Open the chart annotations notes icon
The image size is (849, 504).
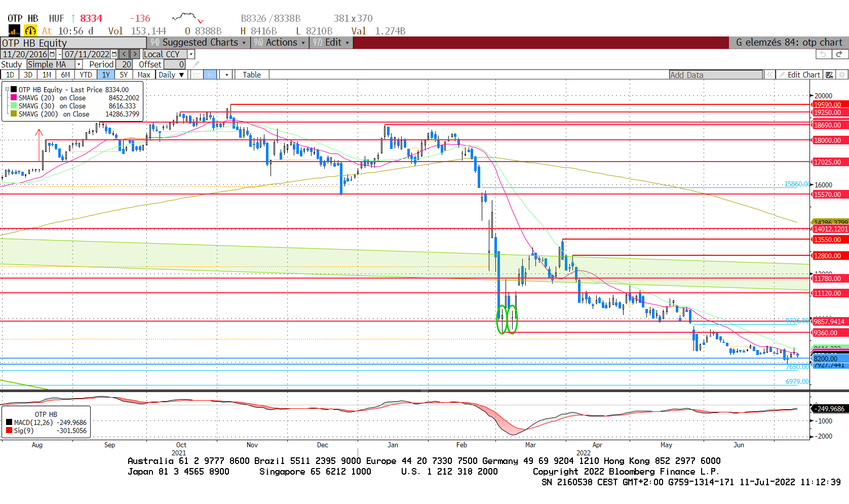click(829, 75)
